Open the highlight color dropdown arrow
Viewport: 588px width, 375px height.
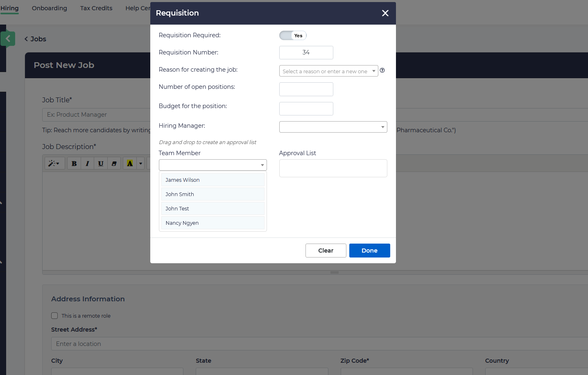(140, 164)
